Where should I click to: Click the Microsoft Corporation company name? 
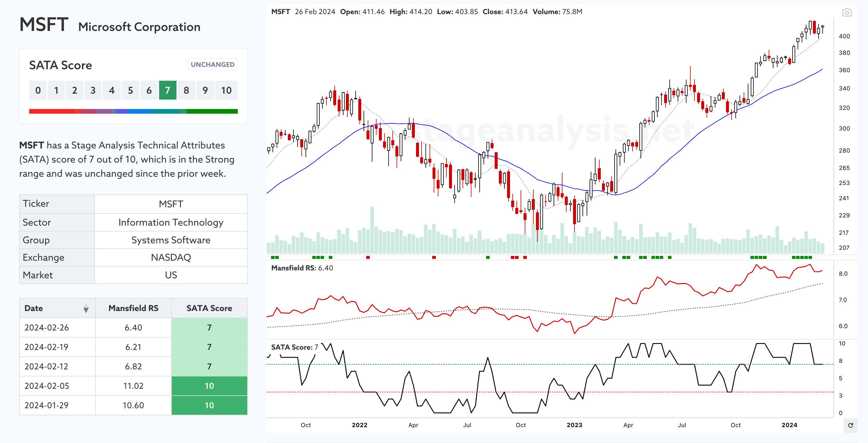pyautogui.click(x=139, y=27)
